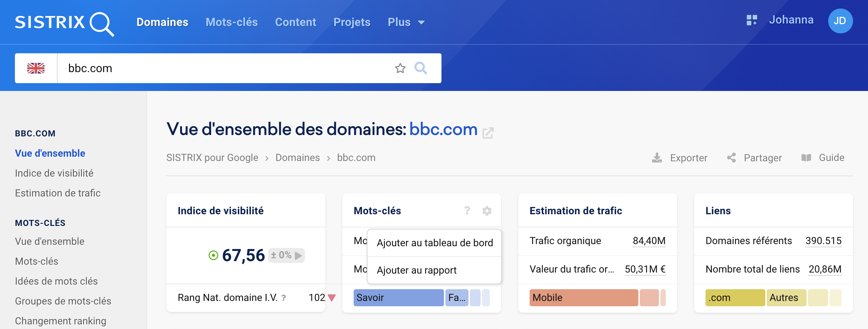The height and width of the screenshot is (329, 868).
Task: Open sidebar Vue d'ensemble under BBC.COM
Action: tap(50, 153)
